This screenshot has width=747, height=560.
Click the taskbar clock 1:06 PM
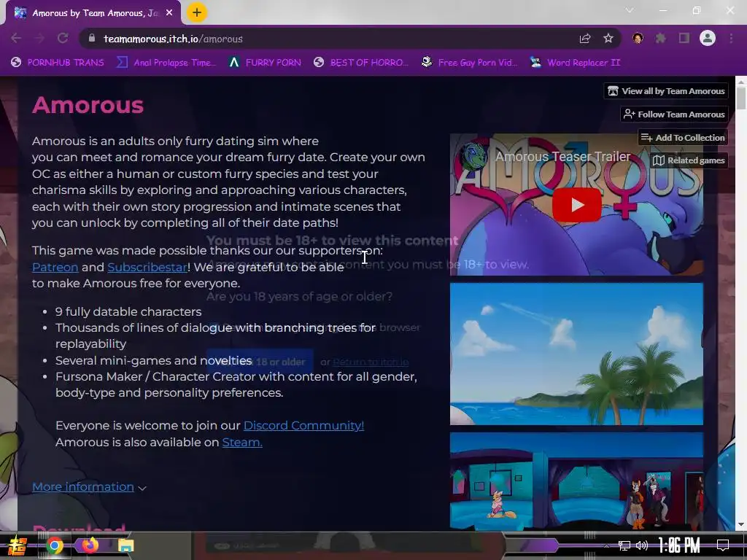tap(679, 545)
